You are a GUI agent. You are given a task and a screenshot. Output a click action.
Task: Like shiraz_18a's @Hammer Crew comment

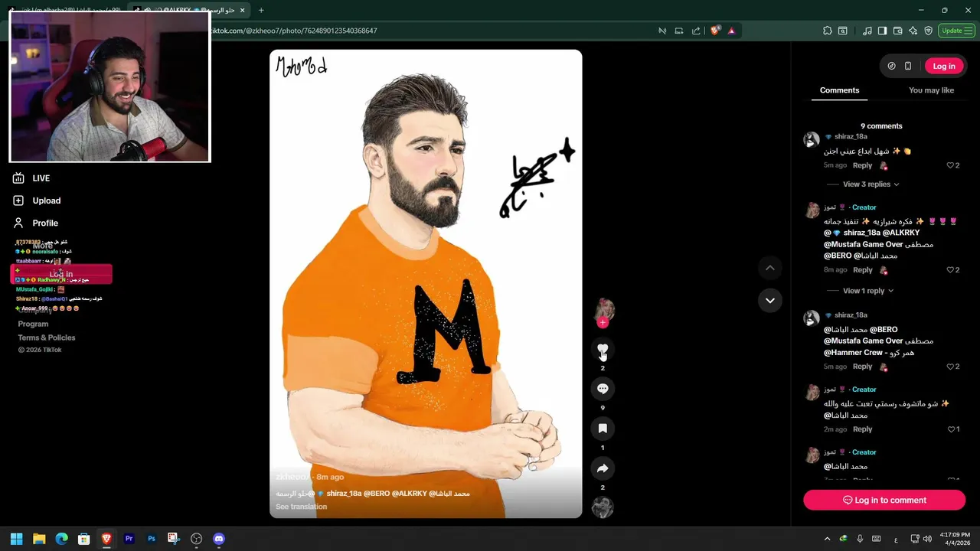pos(951,367)
